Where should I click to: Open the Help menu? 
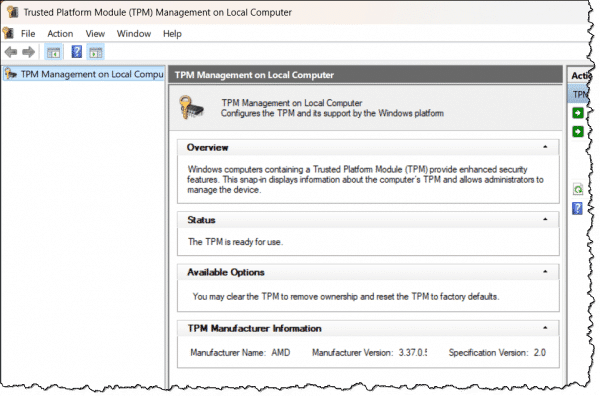click(172, 34)
